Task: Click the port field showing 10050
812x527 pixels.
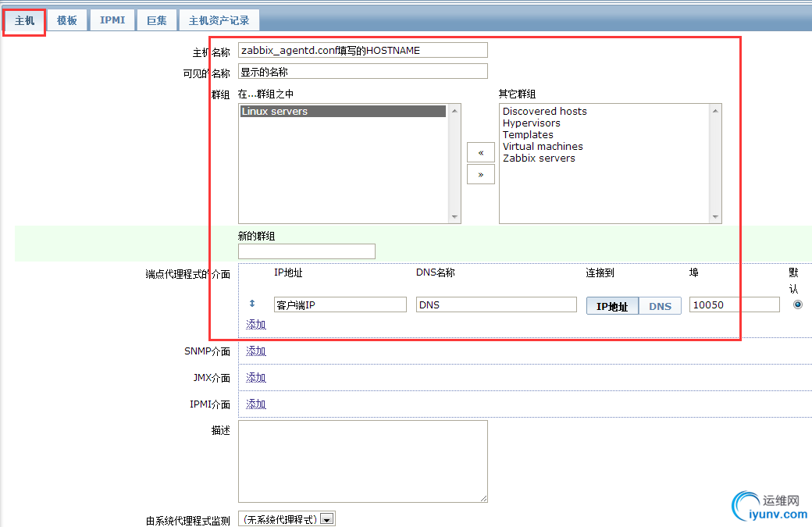Action: [735, 305]
